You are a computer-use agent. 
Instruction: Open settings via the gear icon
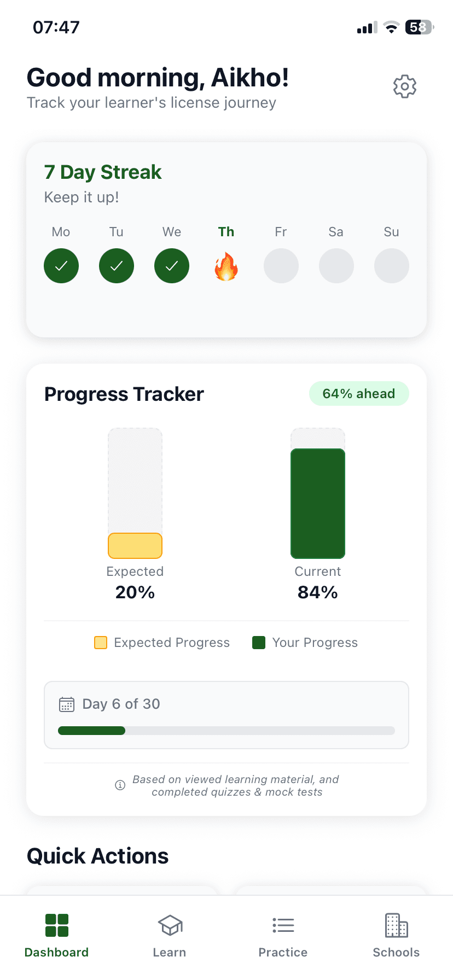point(405,86)
